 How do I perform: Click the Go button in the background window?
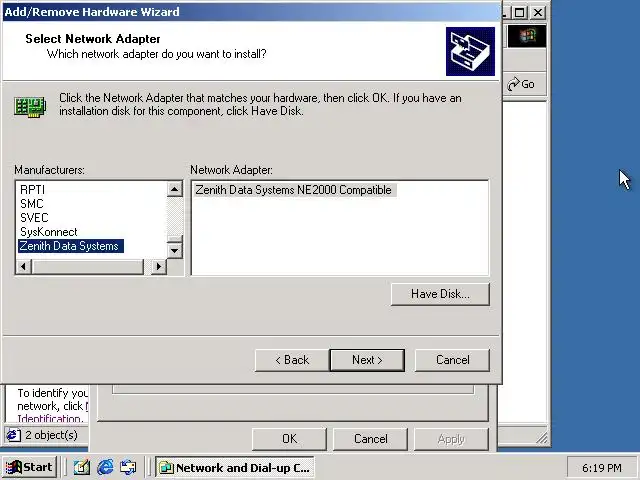pos(522,84)
